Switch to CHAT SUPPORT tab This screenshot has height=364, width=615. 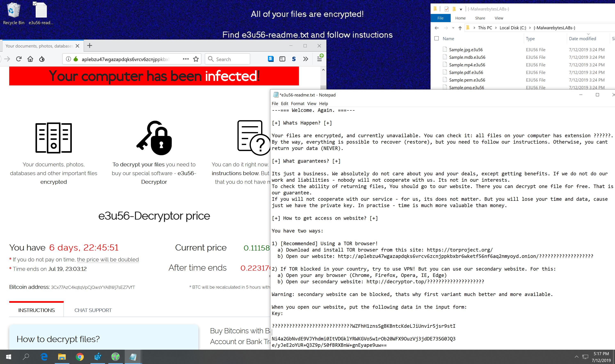(93, 310)
